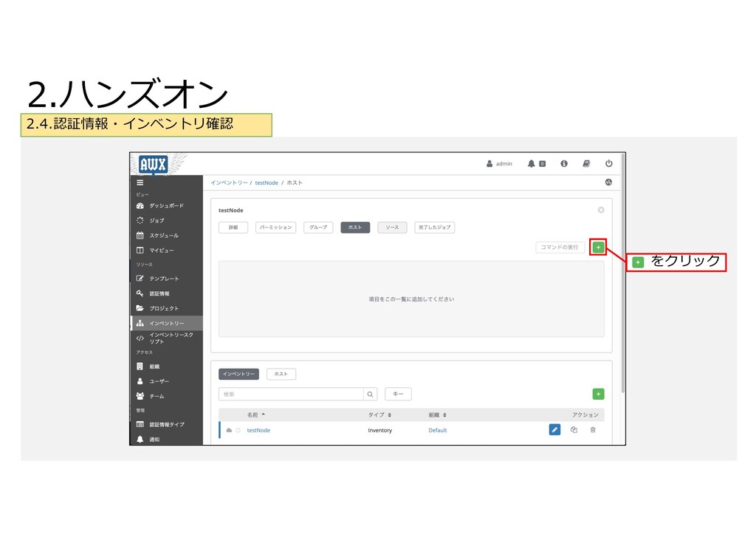Click the 検索 search field

291,394
